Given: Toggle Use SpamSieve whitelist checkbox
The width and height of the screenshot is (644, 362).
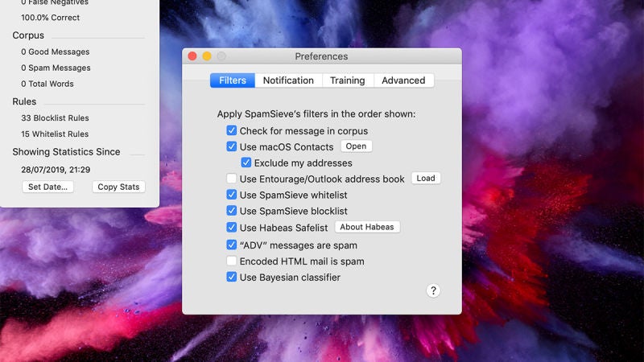Looking at the screenshot, I should pyautogui.click(x=232, y=195).
